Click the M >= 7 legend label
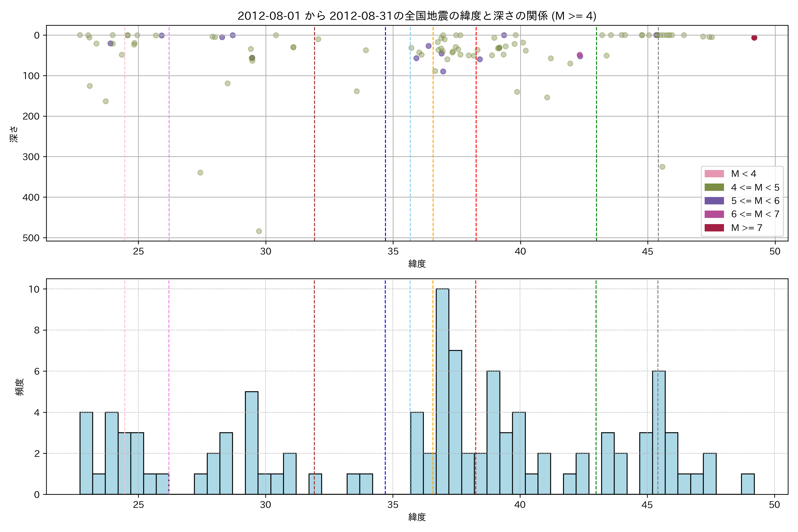 tap(746, 228)
